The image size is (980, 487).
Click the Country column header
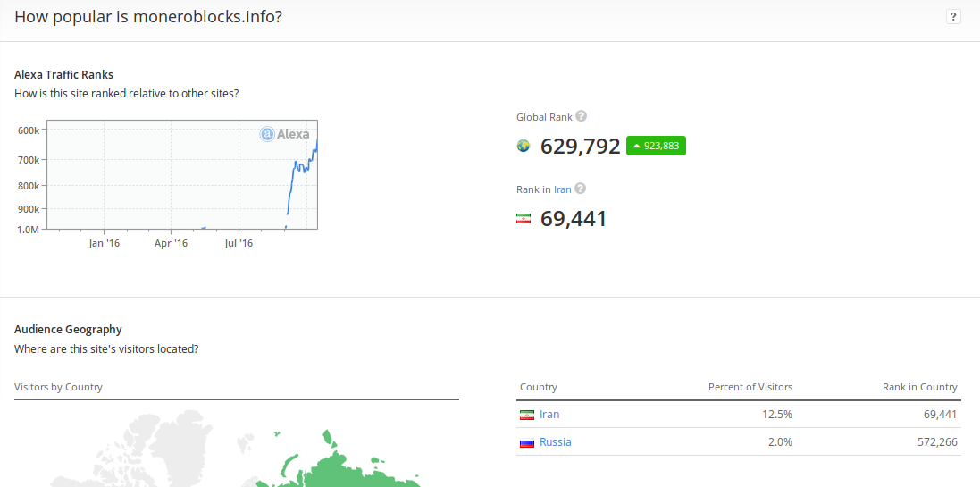point(538,387)
